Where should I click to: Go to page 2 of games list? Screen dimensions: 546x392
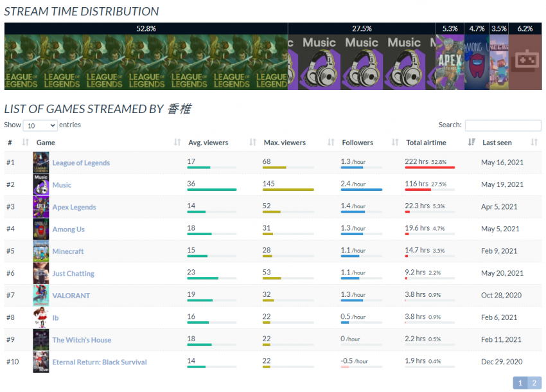click(534, 383)
